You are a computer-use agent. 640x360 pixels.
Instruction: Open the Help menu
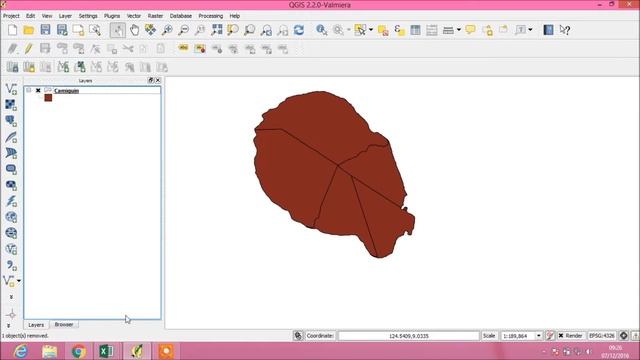coord(235,16)
